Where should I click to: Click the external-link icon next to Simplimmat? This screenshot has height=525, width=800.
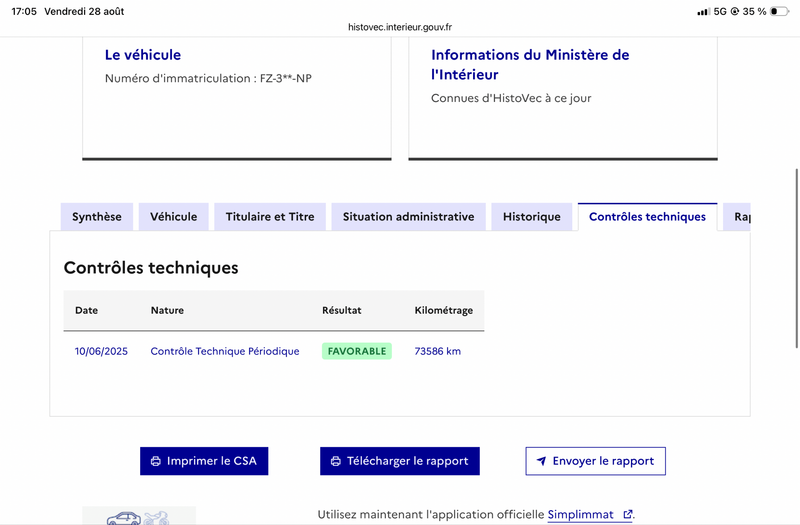point(628,514)
